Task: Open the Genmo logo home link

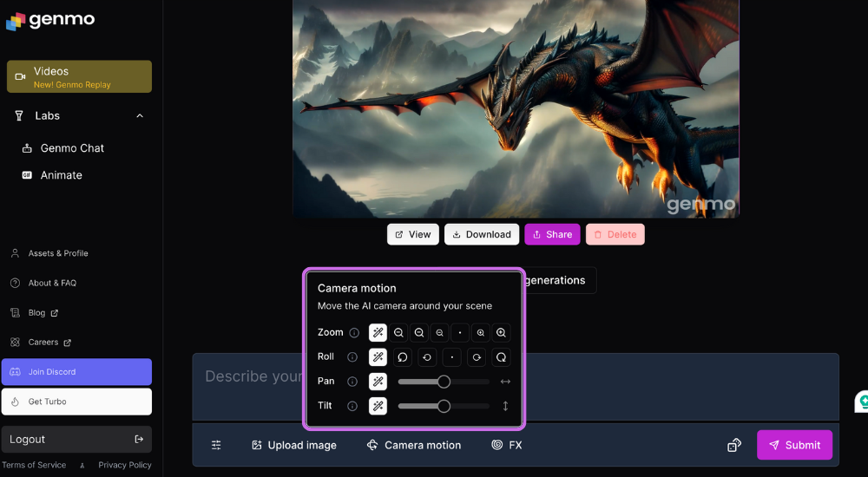Action: click(50, 21)
